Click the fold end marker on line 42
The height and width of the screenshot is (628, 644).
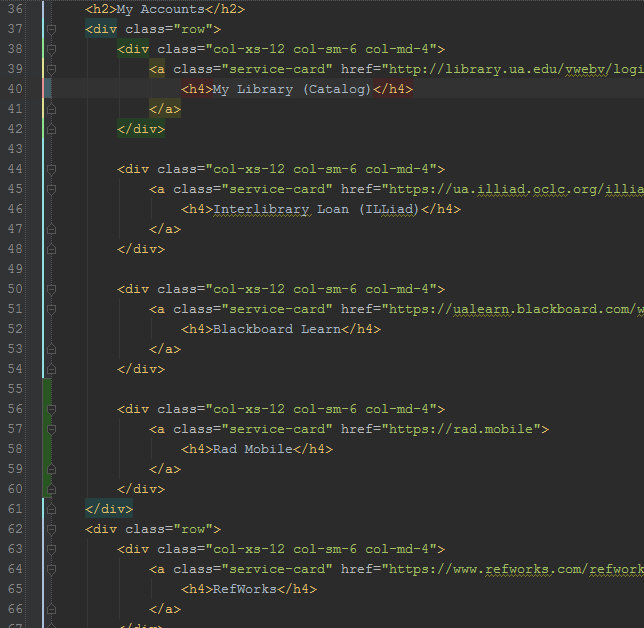[x=51, y=129]
